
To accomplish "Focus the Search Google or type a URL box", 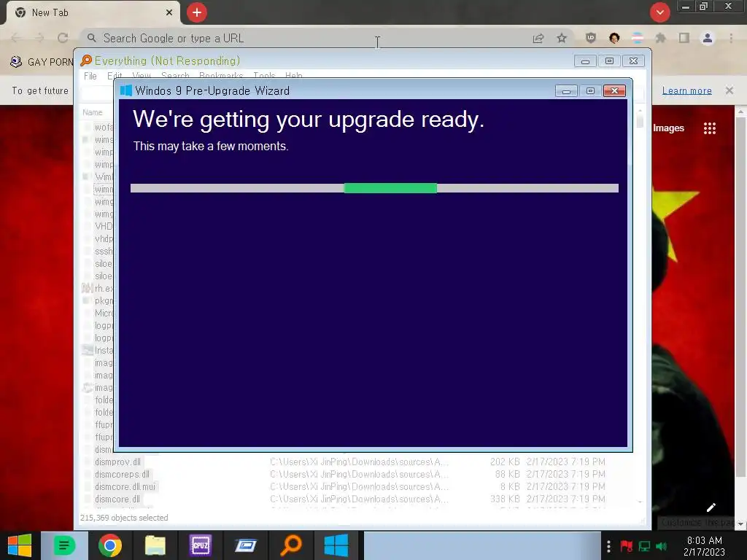I will click(x=305, y=38).
